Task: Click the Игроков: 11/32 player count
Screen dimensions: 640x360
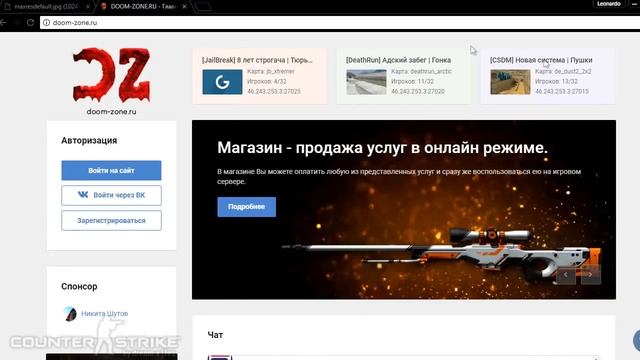Action: 412,81
